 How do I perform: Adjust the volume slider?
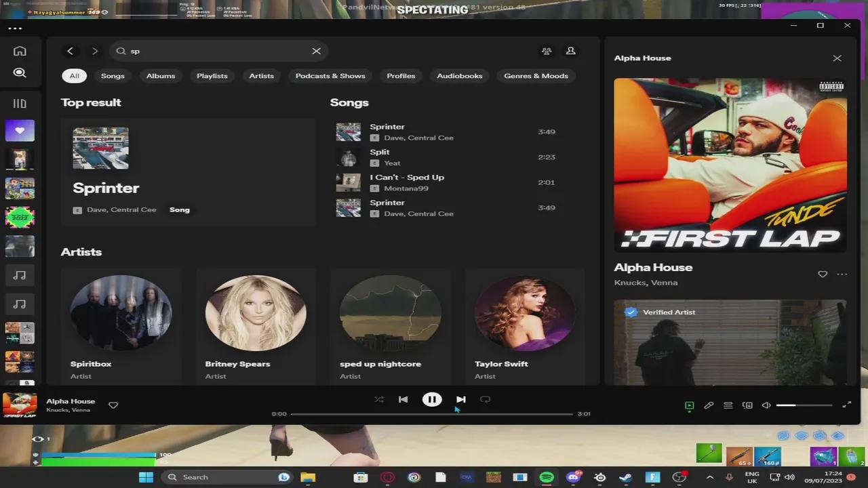tap(804, 405)
